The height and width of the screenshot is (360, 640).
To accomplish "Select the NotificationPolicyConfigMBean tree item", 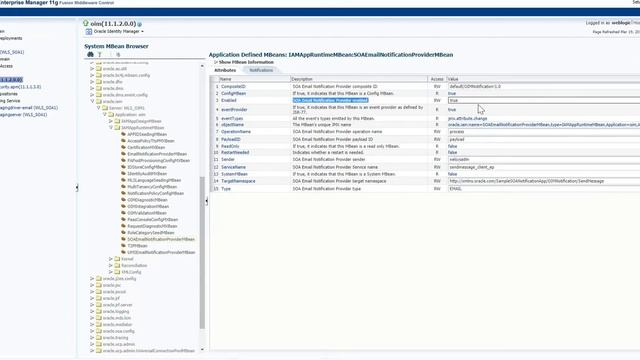I will 155,193.
